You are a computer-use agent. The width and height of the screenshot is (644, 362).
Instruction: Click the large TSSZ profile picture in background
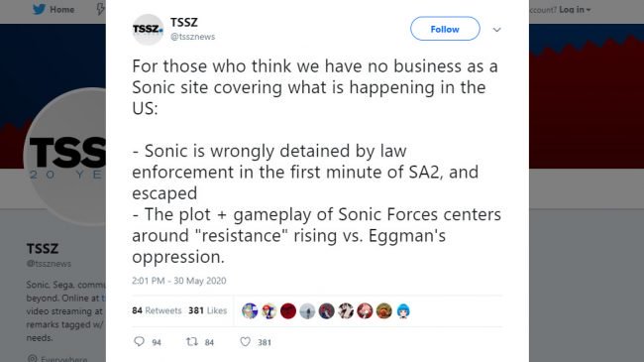[64, 157]
